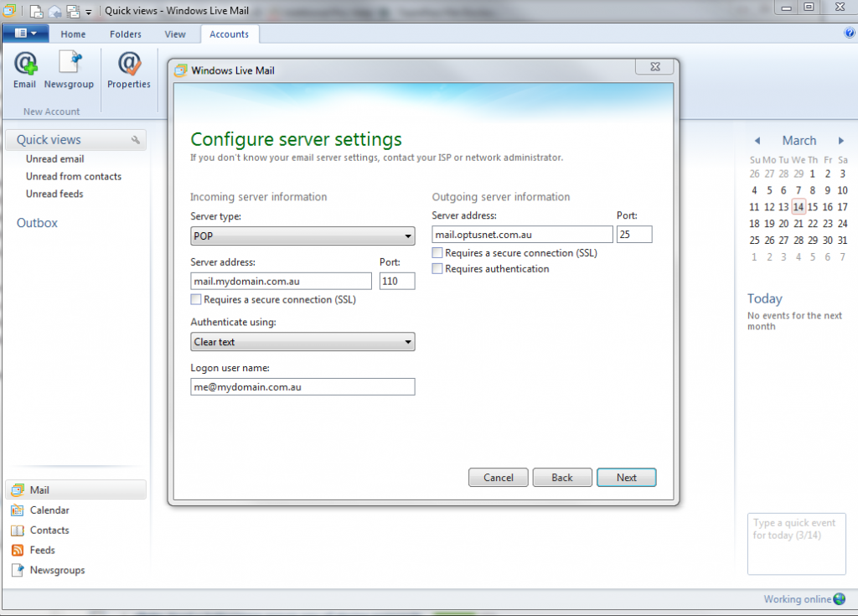Require authentication for outgoing mail
Image resolution: width=858 pixels, height=616 pixels.
(437, 268)
